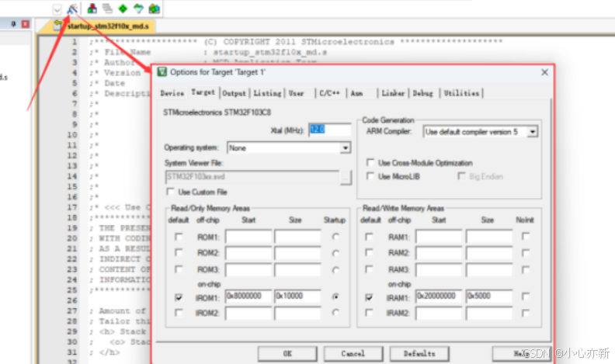This screenshot has width=615, height=364.
Task: Click IRAM1 Size field 0x5000
Action: [x=489, y=296]
